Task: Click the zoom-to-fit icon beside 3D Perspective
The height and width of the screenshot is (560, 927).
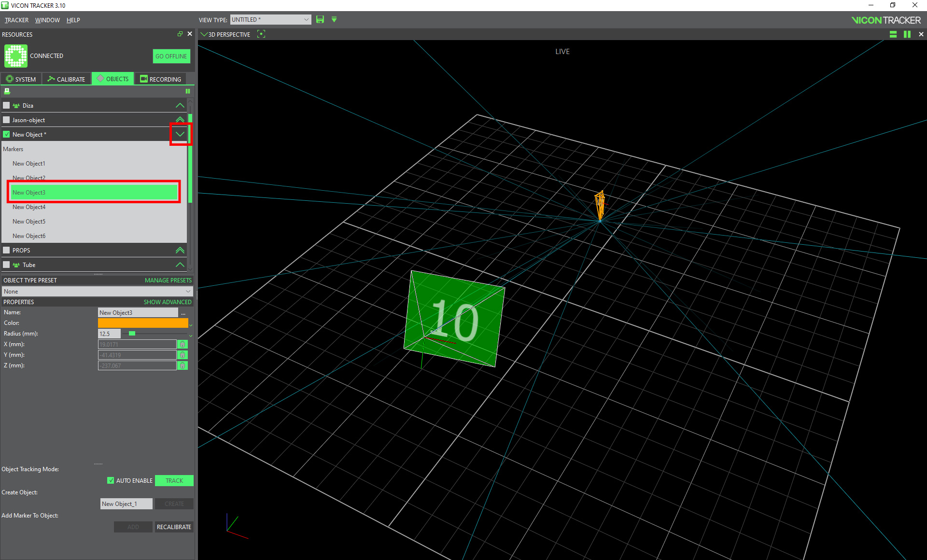Action: (x=261, y=34)
